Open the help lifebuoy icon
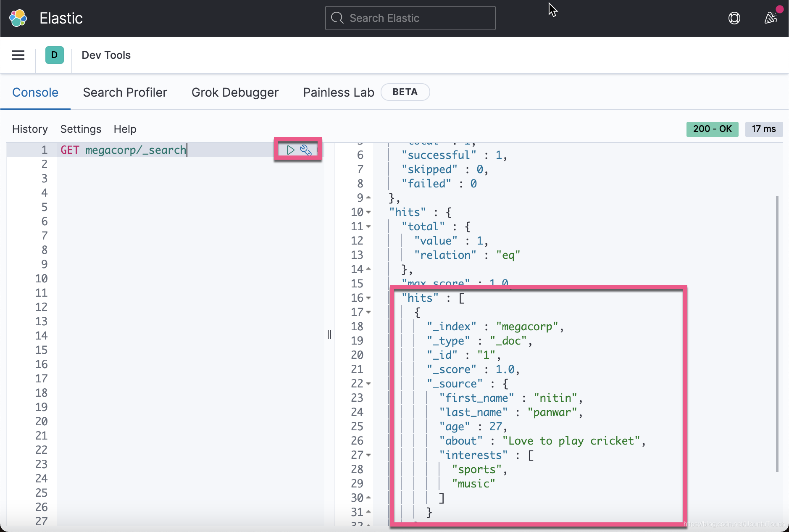Screen dimensions: 789x532 point(734,18)
